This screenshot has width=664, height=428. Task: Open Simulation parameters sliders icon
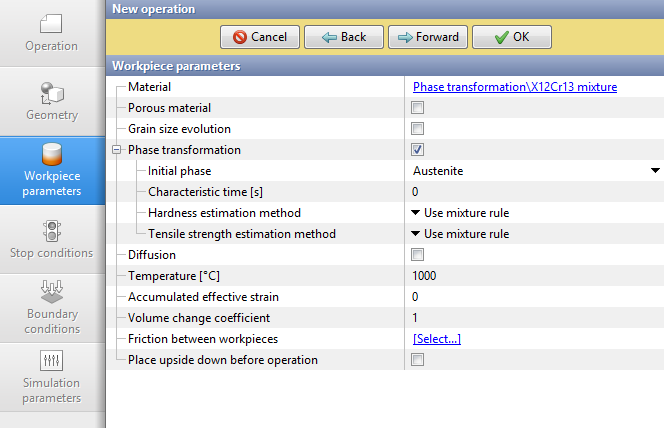click(x=52, y=361)
